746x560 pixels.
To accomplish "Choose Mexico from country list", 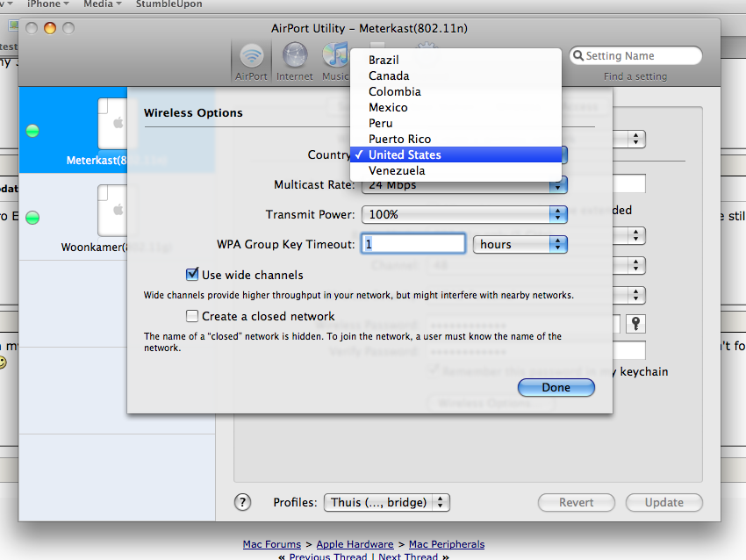I will coord(455,107).
